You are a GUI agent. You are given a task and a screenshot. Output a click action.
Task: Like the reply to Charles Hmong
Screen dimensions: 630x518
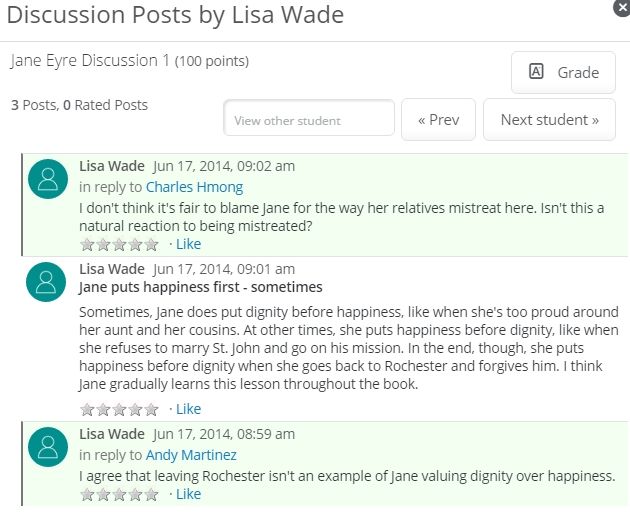click(188, 244)
